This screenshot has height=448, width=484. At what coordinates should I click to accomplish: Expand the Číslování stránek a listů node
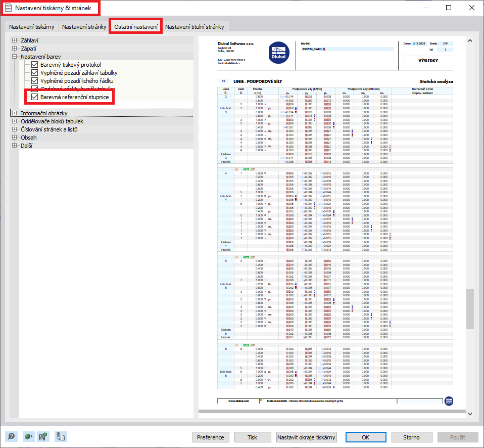point(14,129)
